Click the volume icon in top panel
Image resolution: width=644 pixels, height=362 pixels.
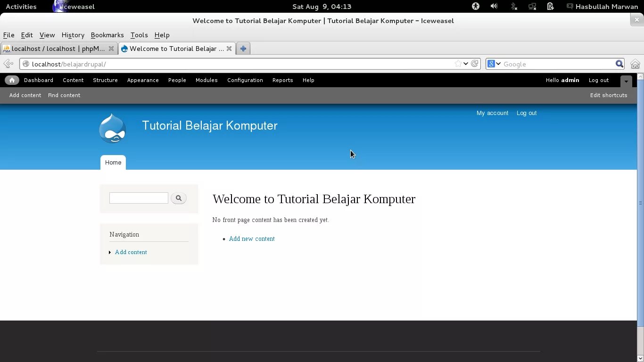[x=494, y=6]
